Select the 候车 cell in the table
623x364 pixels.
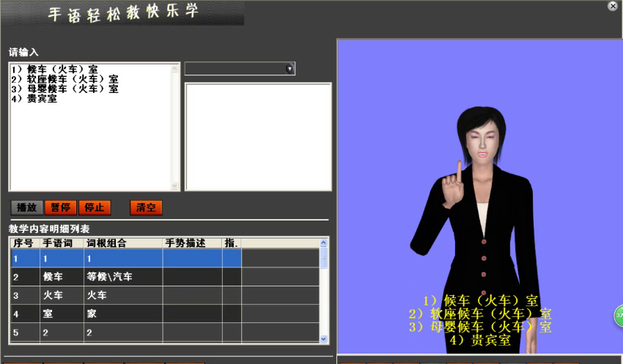pyautogui.click(x=62, y=277)
